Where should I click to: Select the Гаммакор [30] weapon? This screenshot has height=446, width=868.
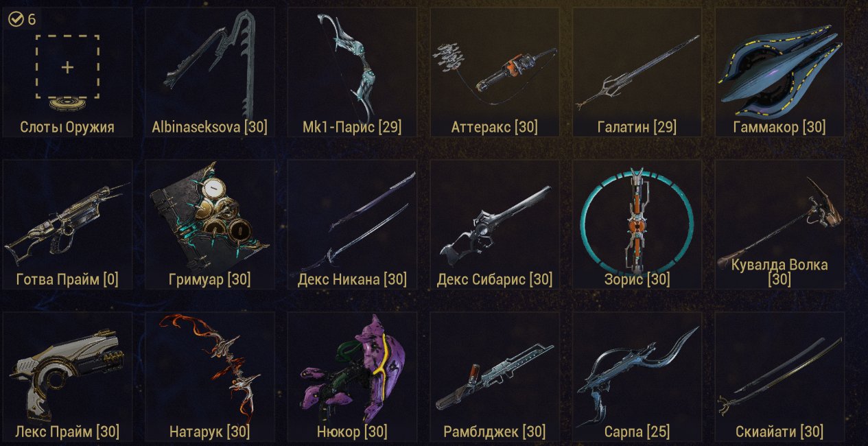click(x=779, y=72)
